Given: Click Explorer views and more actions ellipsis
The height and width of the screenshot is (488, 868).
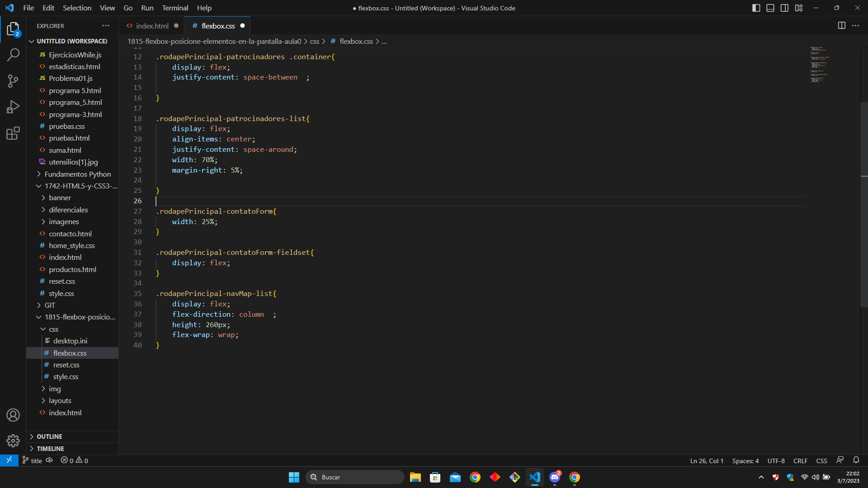Looking at the screenshot, I should (106, 26).
